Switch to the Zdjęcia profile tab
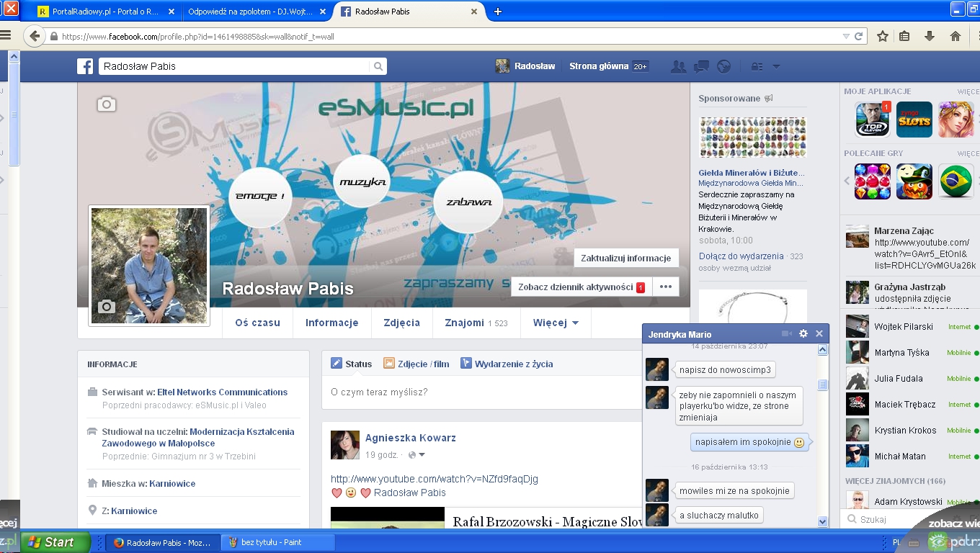This screenshot has height=553, width=980. 402,323
